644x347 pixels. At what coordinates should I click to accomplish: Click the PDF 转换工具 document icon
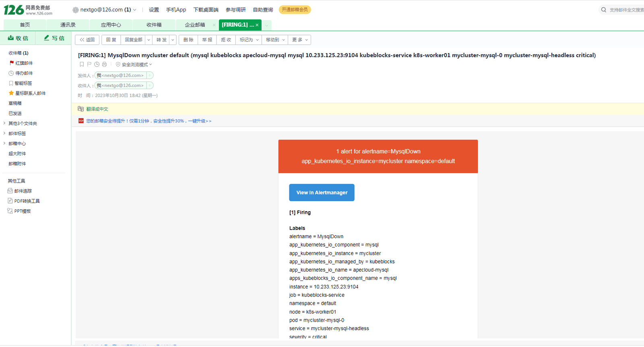[x=10, y=201]
